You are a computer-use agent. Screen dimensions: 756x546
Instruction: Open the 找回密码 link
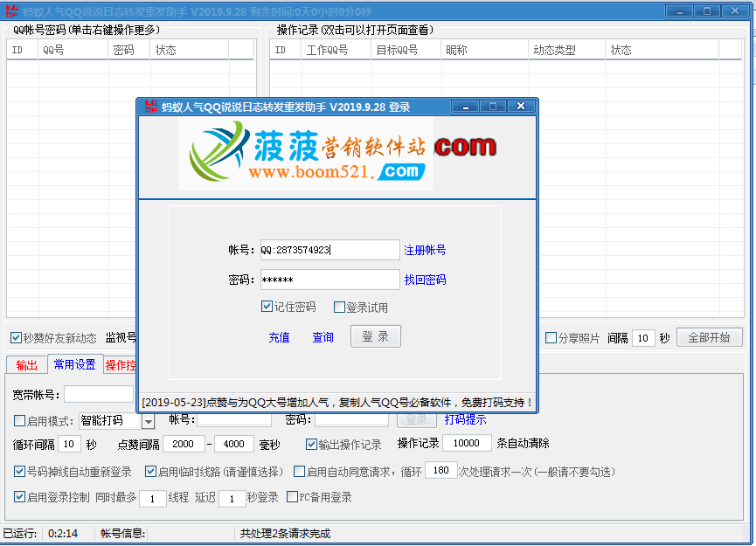(425, 280)
